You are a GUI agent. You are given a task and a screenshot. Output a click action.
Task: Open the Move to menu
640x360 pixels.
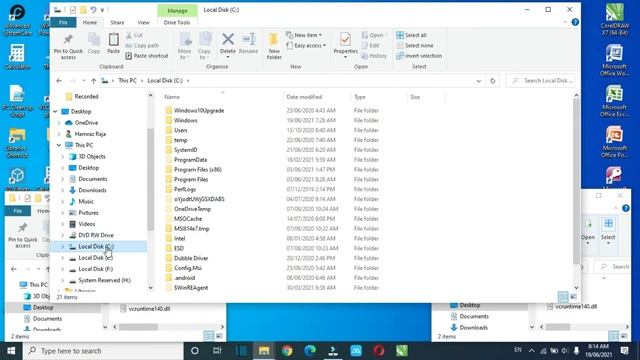(184, 46)
